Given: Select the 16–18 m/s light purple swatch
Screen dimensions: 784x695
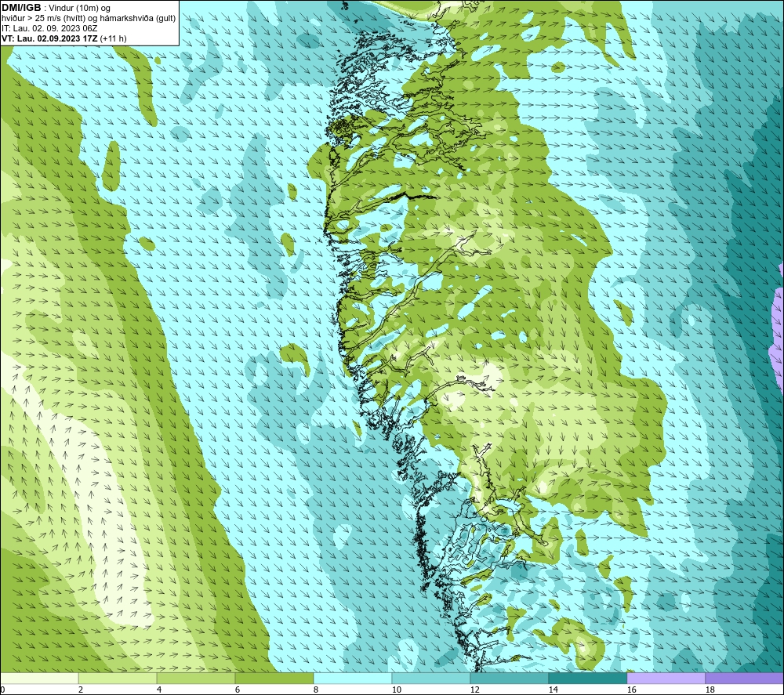Looking at the screenshot, I should click(x=666, y=678).
